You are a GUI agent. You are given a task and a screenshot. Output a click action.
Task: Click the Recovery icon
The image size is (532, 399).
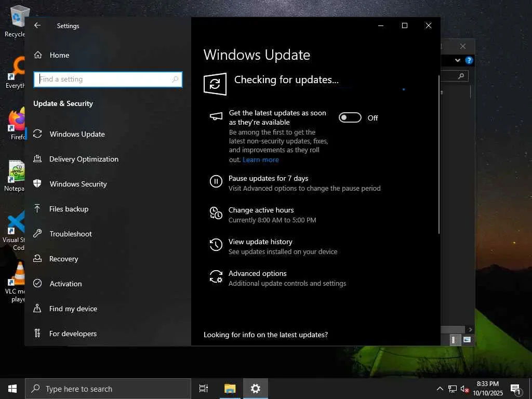coord(37,258)
